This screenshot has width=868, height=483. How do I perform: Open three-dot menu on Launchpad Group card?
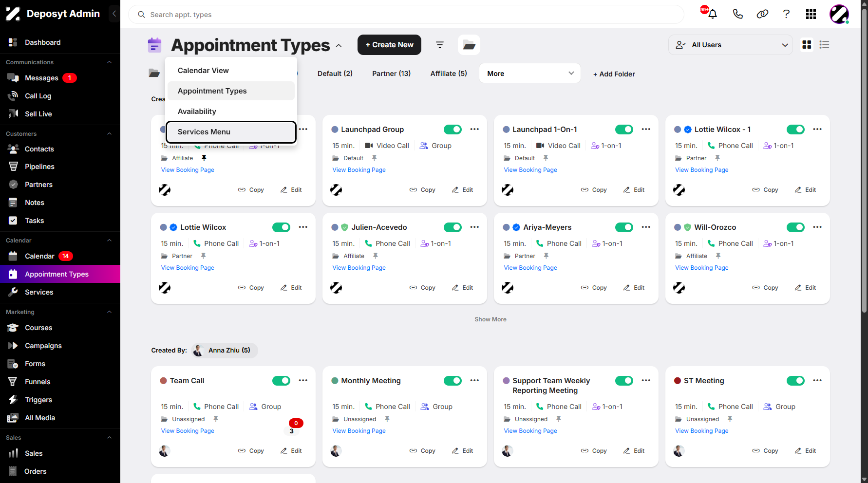(474, 129)
